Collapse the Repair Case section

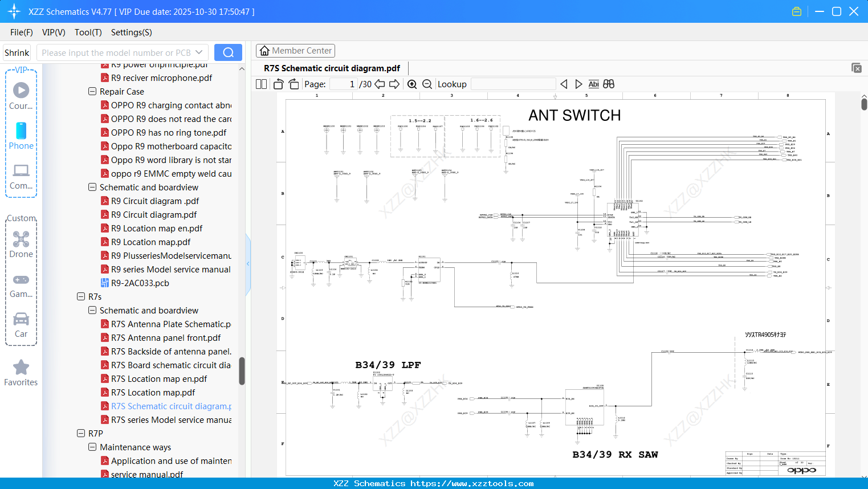click(92, 91)
